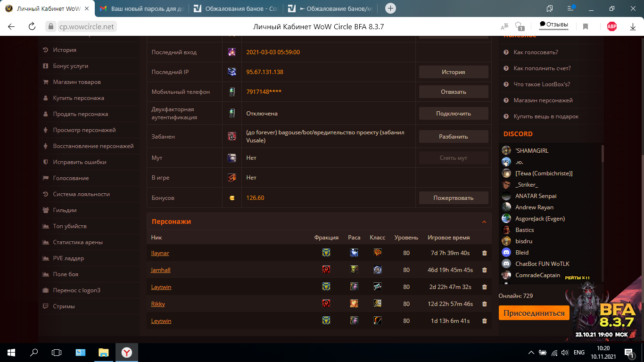Image resolution: width=644 pixels, height=362 pixels.
Task: Click the trash icon for character Ilaynar
Action: click(484, 253)
